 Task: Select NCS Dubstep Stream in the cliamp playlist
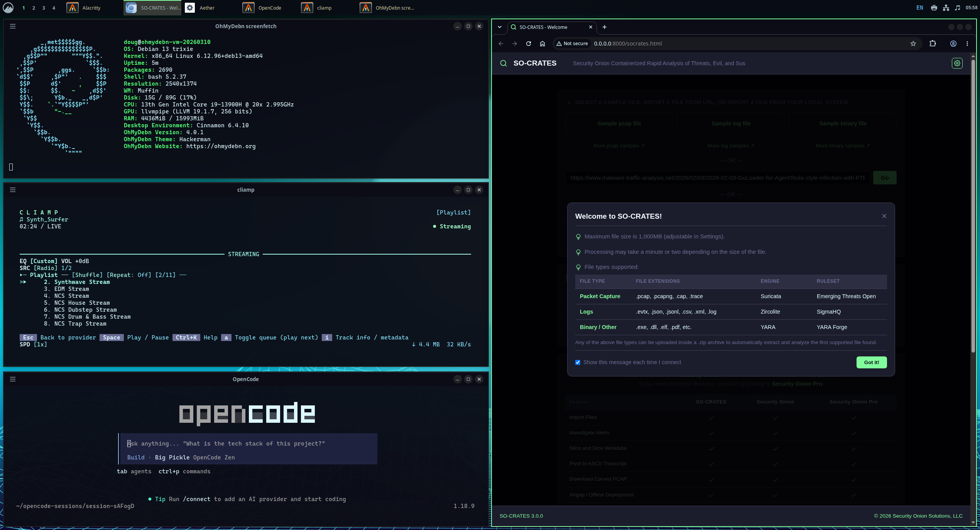pyautogui.click(x=80, y=310)
